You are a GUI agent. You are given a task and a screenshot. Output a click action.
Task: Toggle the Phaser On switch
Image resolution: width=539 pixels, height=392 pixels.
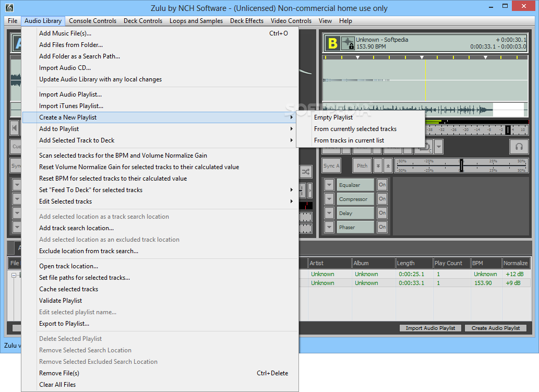(x=382, y=227)
